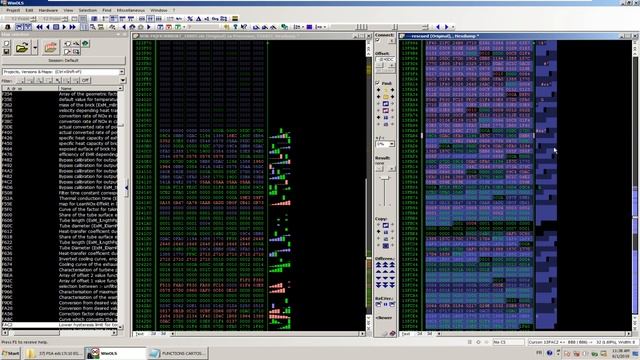
Task: Select 'Inverted cooling curve' map row
Action: coord(60,259)
